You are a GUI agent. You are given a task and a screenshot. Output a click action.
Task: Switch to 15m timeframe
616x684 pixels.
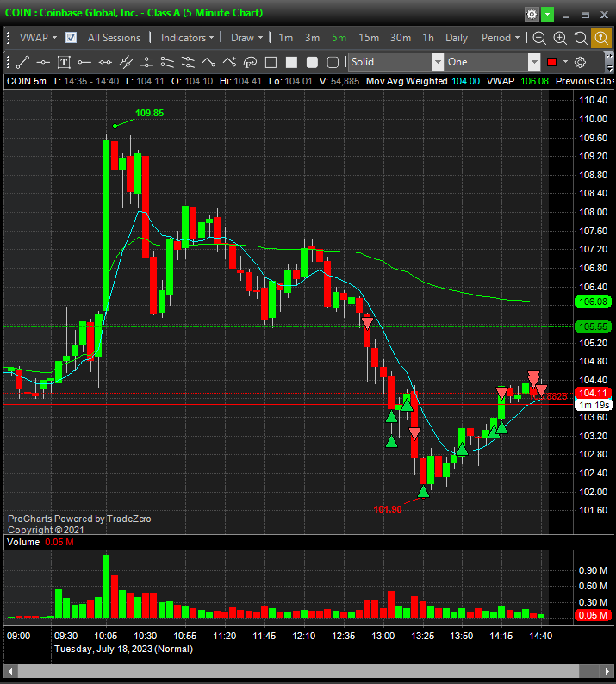pyautogui.click(x=369, y=38)
